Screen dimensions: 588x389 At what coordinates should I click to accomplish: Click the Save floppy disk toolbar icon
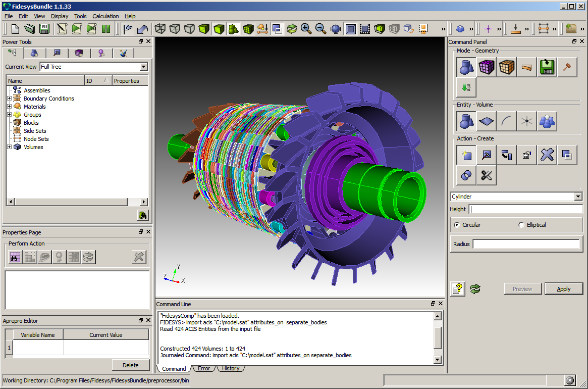click(x=44, y=29)
